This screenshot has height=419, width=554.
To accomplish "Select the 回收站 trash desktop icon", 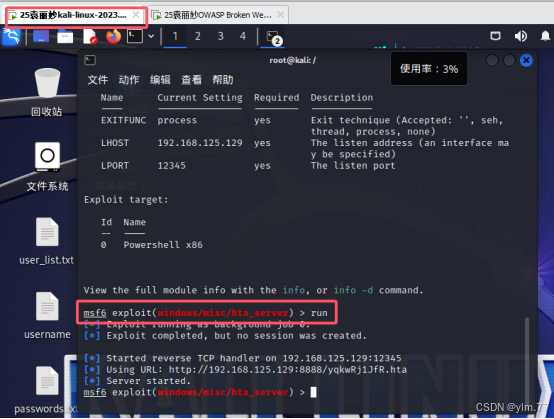I will click(x=47, y=93).
